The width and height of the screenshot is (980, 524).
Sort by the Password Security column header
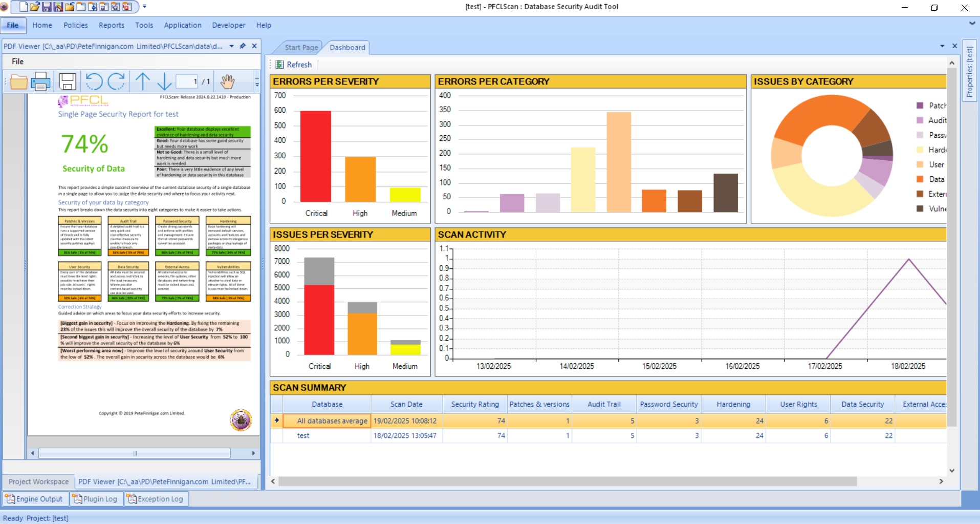tap(669, 404)
